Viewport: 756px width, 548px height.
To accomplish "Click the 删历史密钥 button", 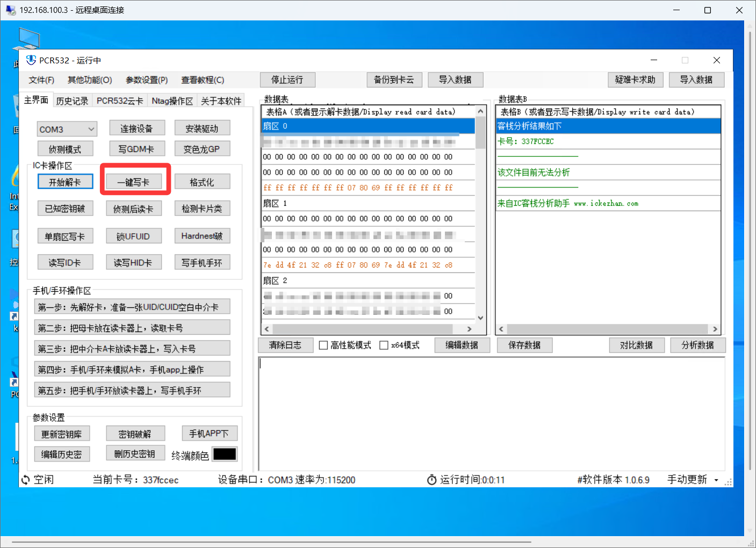I will tap(135, 453).
